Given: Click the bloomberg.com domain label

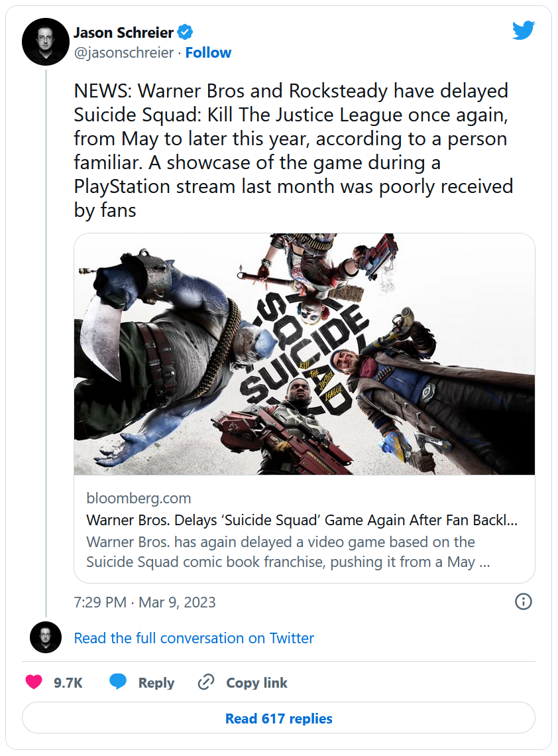Looking at the screenshot, I should [139, 498].
